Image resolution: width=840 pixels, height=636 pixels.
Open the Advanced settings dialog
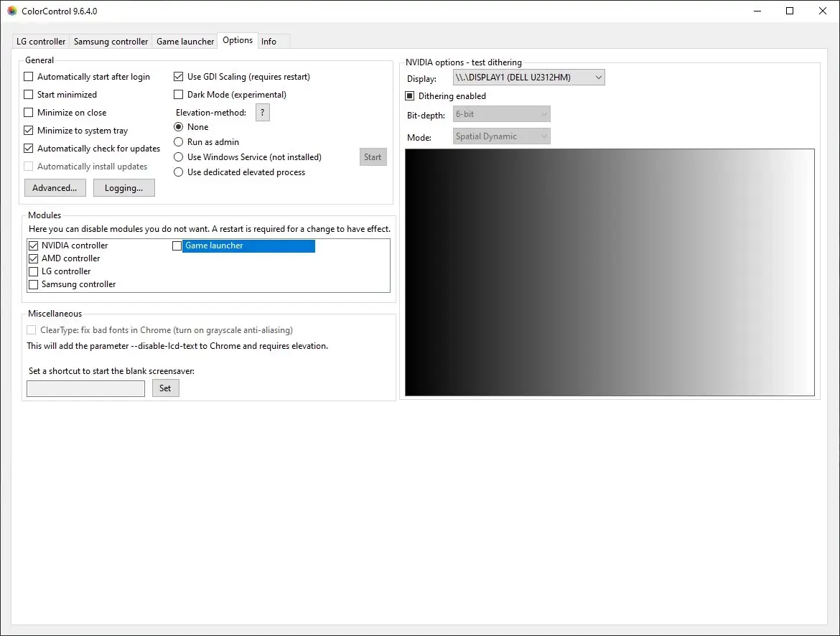[x=55, y=187]
